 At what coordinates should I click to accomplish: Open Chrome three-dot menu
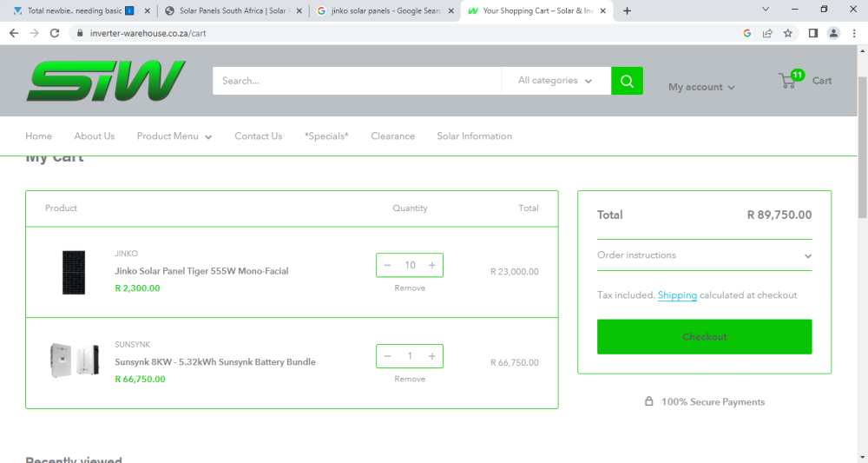tap(854, 33)
